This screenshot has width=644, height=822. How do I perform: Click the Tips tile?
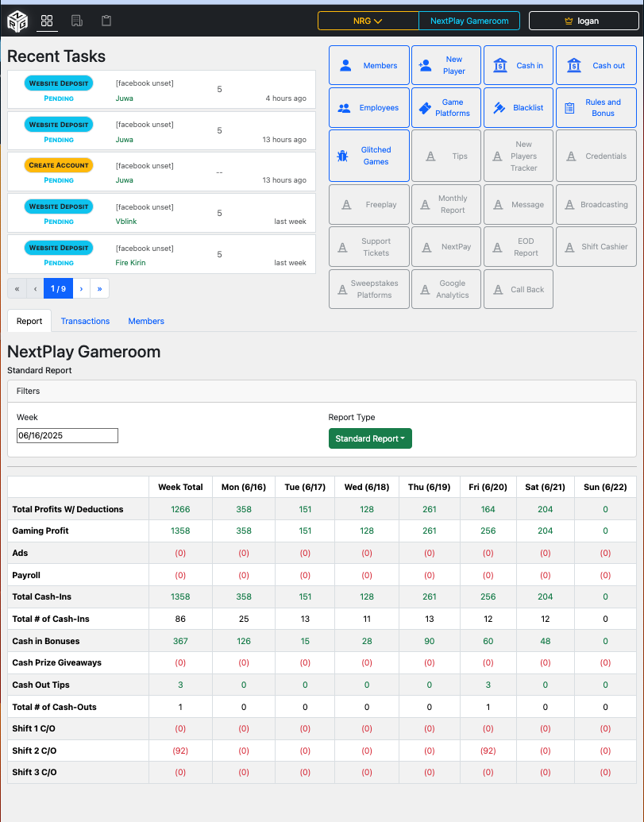coord(446,156)
